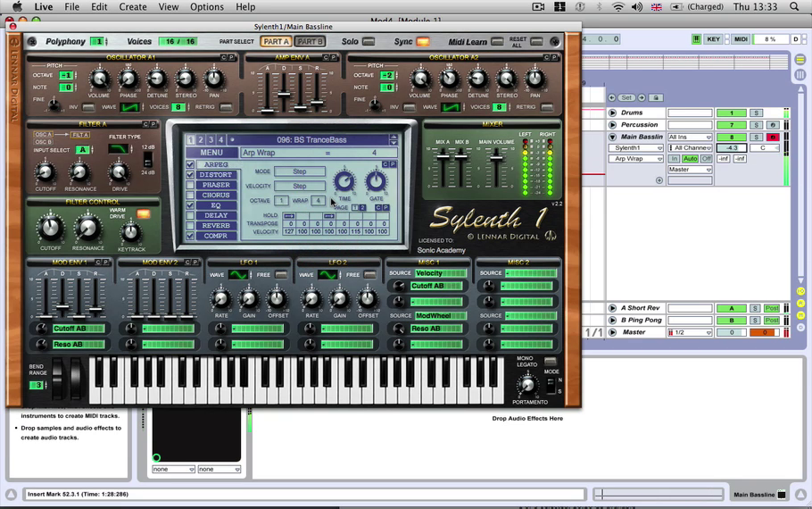Click the arpeggiator Velocity Step field
The image size is (812, 509).
tap(300, 186)
